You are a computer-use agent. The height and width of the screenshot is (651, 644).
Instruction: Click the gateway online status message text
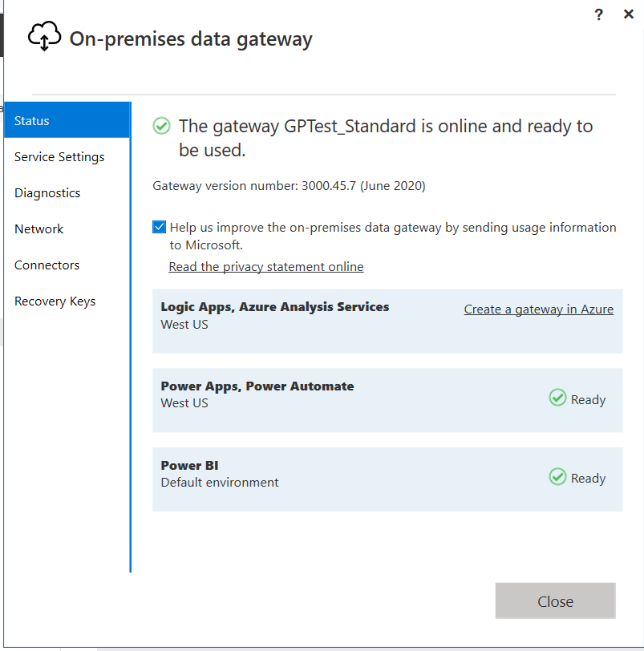click(x=386, y=138)
